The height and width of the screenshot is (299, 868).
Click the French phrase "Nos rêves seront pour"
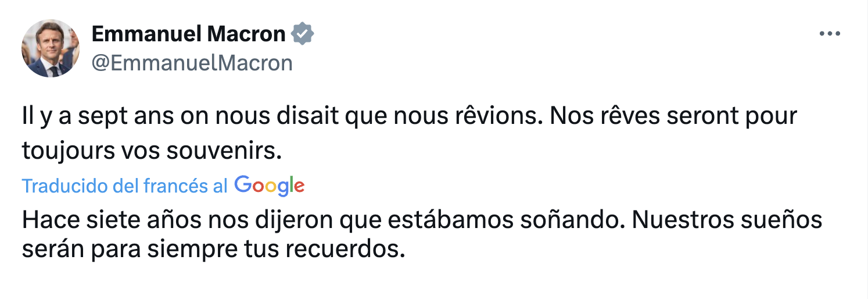click(x=673, y=116)
